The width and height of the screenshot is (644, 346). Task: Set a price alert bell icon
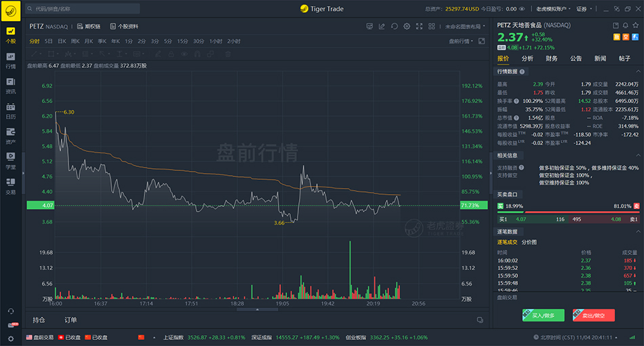coord(626,25)
